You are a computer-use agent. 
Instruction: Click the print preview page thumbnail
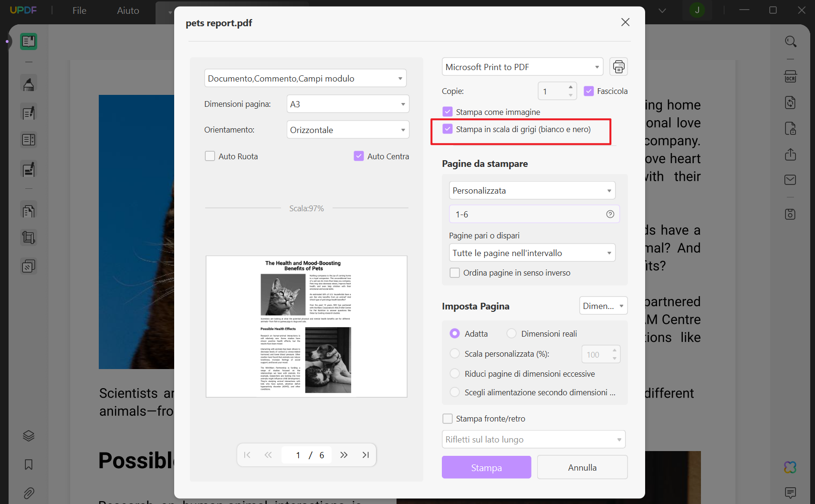pos(306,327)
